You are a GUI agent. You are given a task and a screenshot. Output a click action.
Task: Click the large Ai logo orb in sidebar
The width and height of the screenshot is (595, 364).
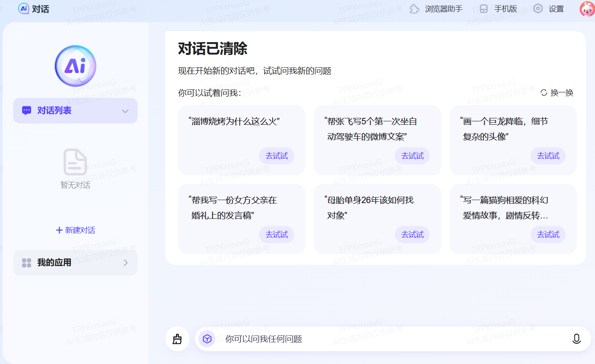[x=75, y=66]
